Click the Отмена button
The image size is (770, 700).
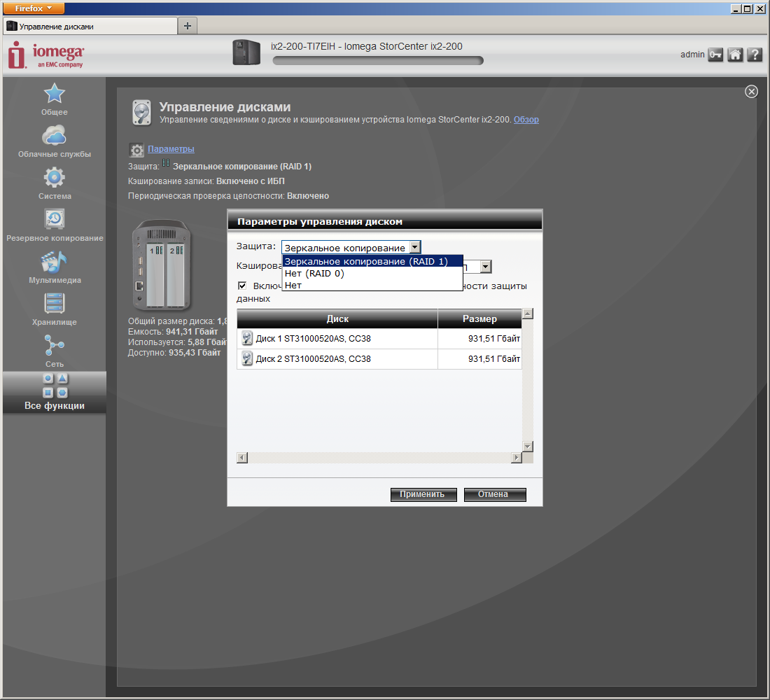click(494, 494)
